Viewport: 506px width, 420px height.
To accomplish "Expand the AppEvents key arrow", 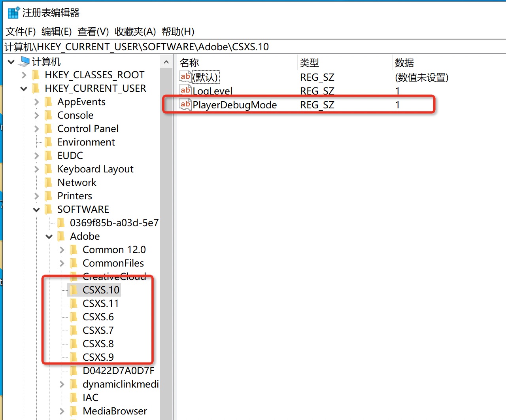I will 36,102.
